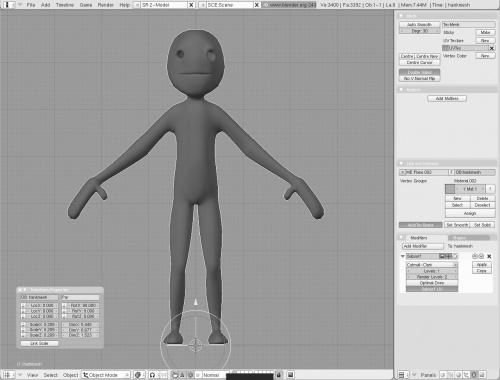Click the Assign material button
Viewport: 500px width, 380px height.
pos(470,213)
